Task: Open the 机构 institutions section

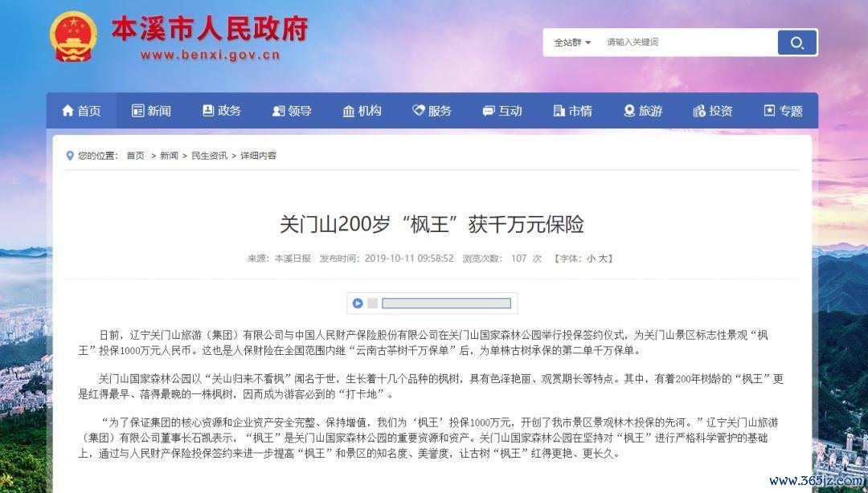Action: point(362,111)
